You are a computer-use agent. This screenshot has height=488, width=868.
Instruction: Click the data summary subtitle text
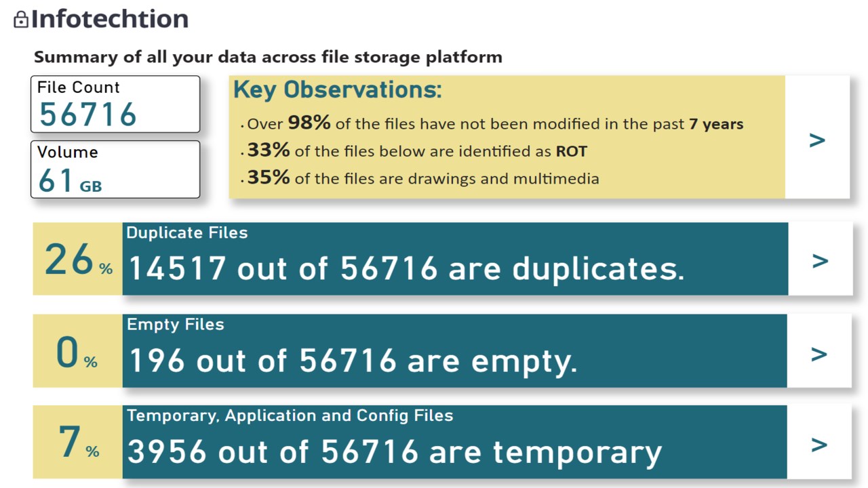pyautogui.click(x=268, y=57)
